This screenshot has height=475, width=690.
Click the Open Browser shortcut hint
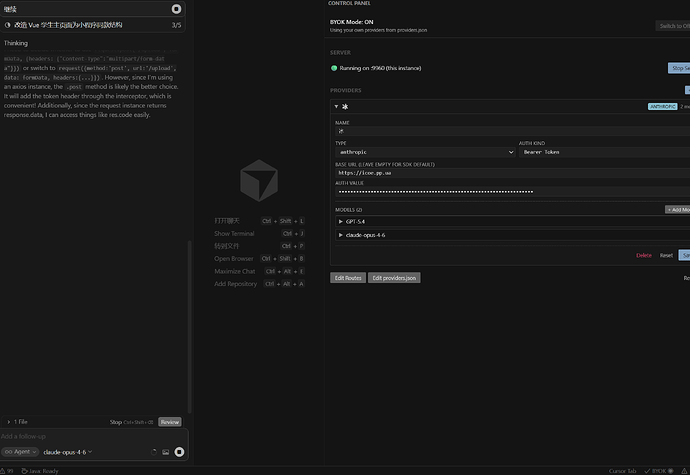tap(259, 258)
